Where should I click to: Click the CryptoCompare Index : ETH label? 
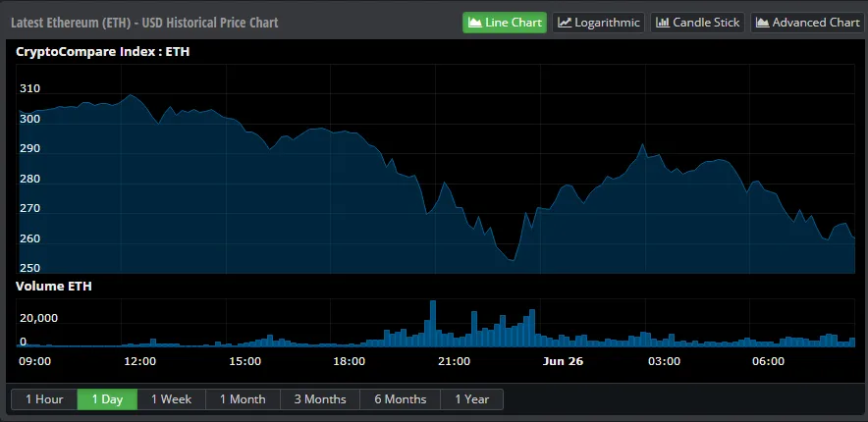pyautogui.click(x=89, y=52)
